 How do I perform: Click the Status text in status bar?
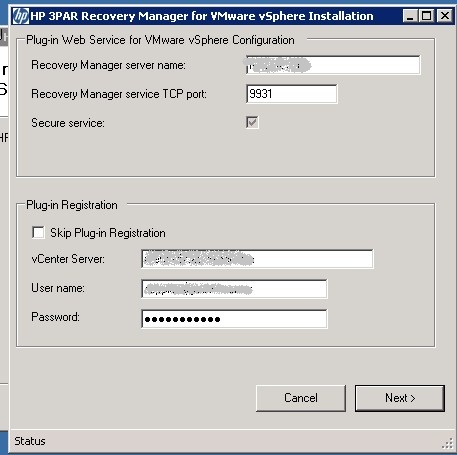pyautogui.click(x=30, y=441)
